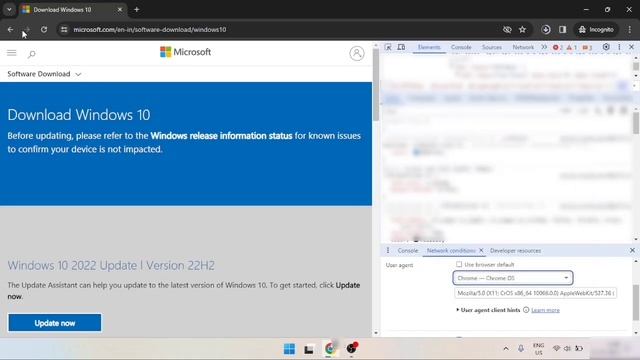Open the third-party cookies eye icon
The image size is (640, 360).
[x=507, y=29]
